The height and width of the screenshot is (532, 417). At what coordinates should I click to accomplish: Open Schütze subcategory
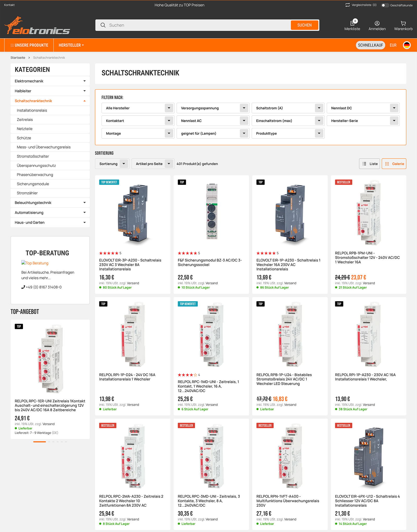50,138
